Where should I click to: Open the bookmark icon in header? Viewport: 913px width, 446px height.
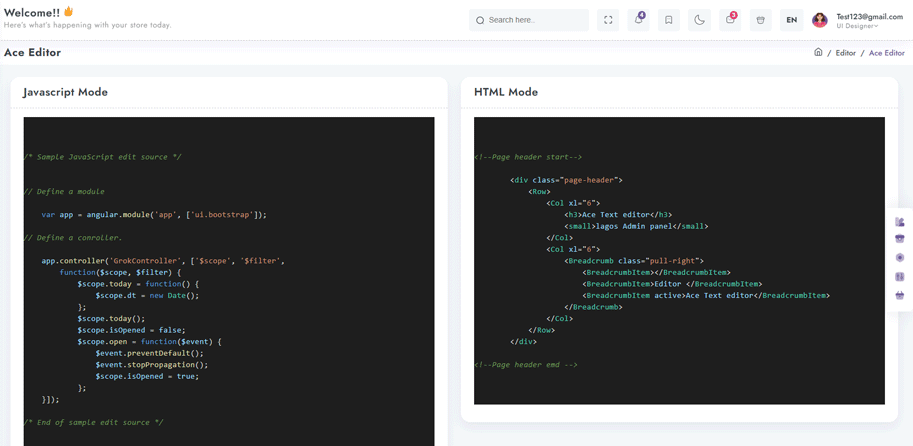pyautogui.click(x=668, y=20)
